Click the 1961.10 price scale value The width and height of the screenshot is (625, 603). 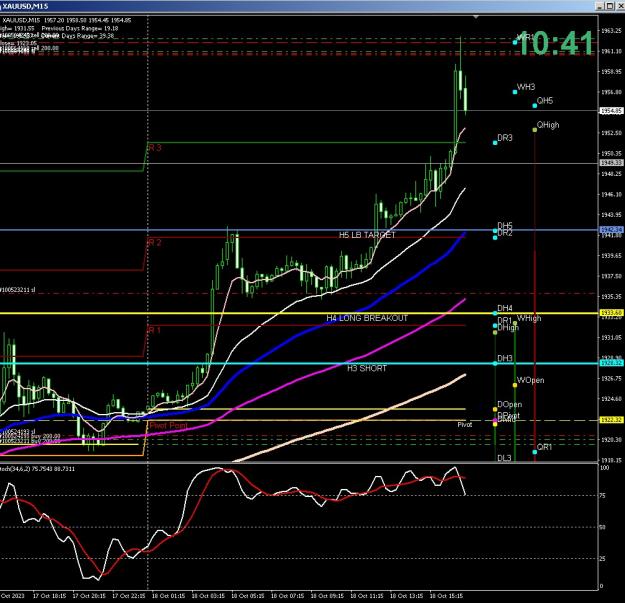coord(611,51)
